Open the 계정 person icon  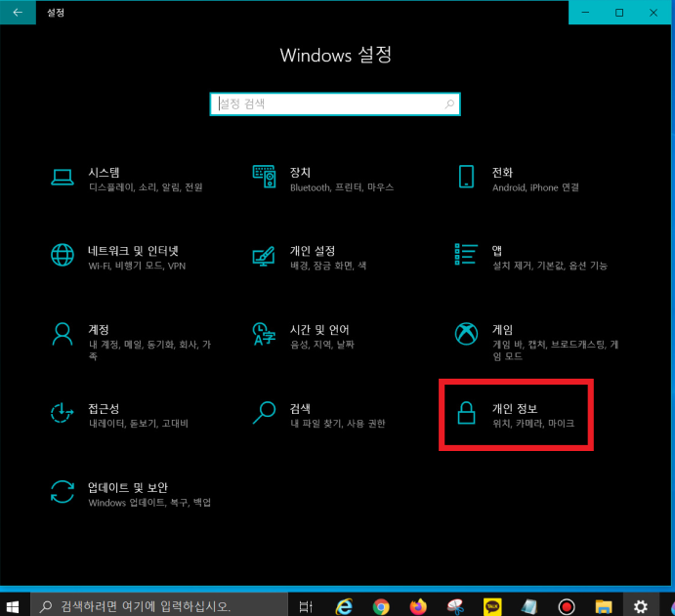(x=63, y=334)
